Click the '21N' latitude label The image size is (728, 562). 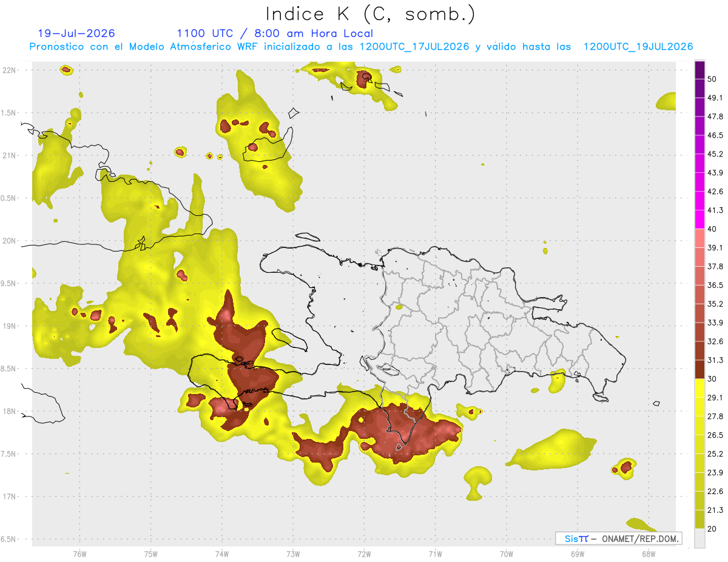[x=8, y=156]
